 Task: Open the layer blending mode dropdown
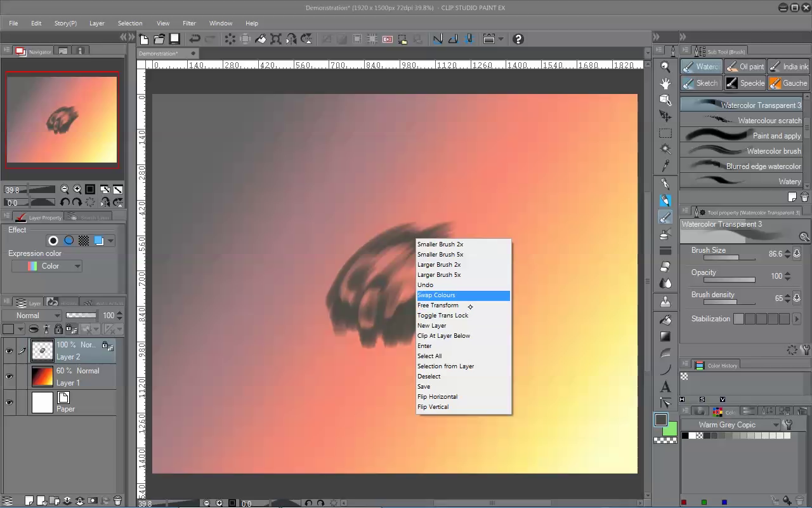[x=32, y=315]
